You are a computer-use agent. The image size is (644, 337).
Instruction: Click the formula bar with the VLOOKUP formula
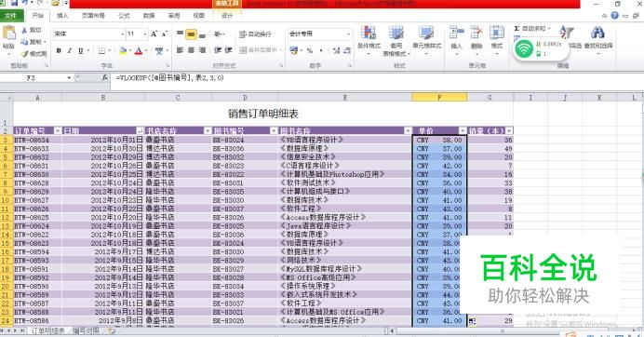click(376, 77)
